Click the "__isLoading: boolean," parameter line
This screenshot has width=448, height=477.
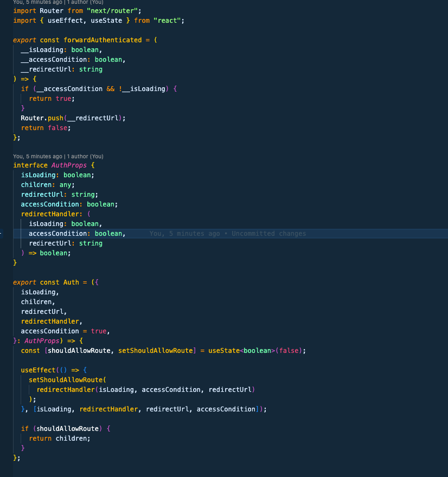[x=61, y=49]
